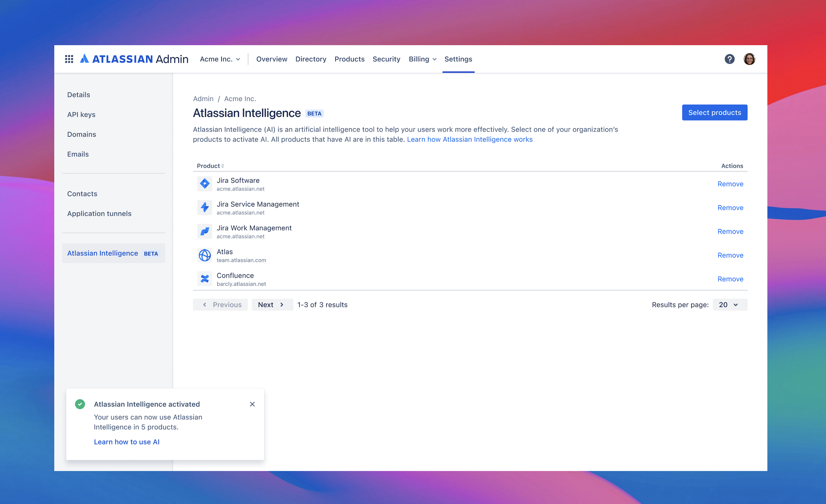Viewport: 826px width, 504px height.
Task: Open the app switcher grid icon
Action: point(69,59)
